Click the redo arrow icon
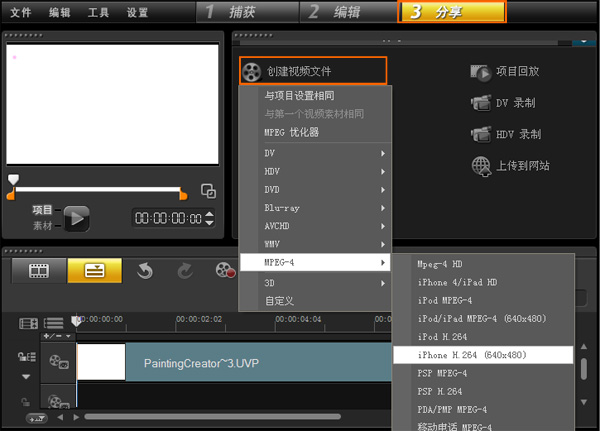The image size is (600, 431). (x=185, y=271)
